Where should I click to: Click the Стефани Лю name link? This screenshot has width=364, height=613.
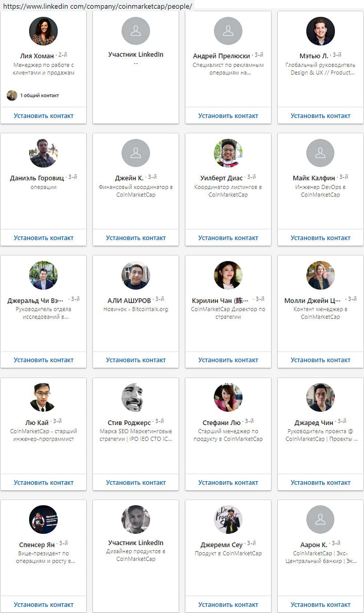click(221, 423)
